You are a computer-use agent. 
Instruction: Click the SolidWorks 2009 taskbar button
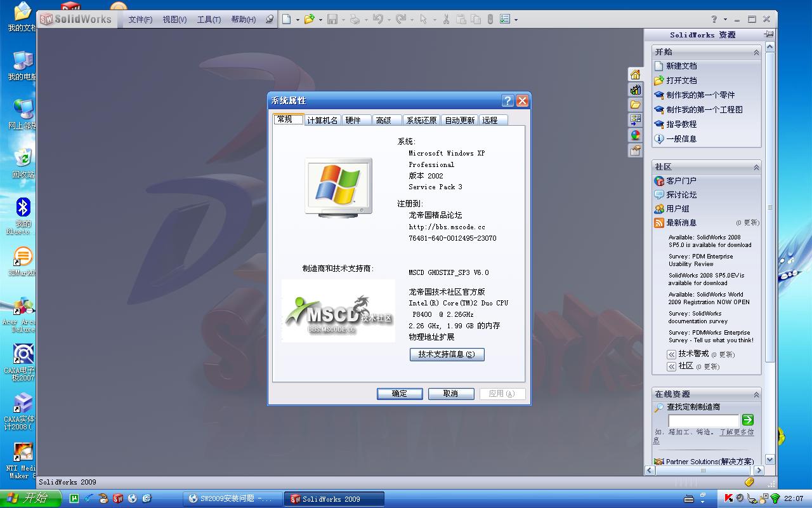tap(334, 499)
